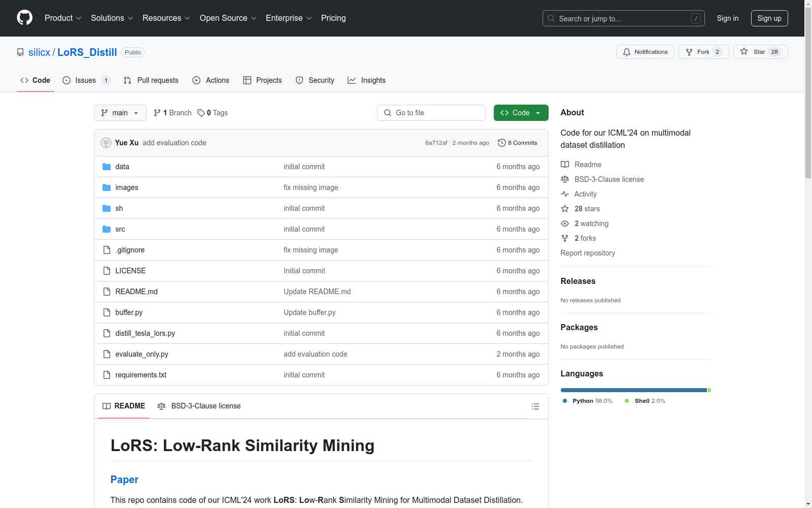Image resolution: width=812 pixels, height=508 pixels.
Task: Switch to the Insights tab
Action: tap(366, 80)
